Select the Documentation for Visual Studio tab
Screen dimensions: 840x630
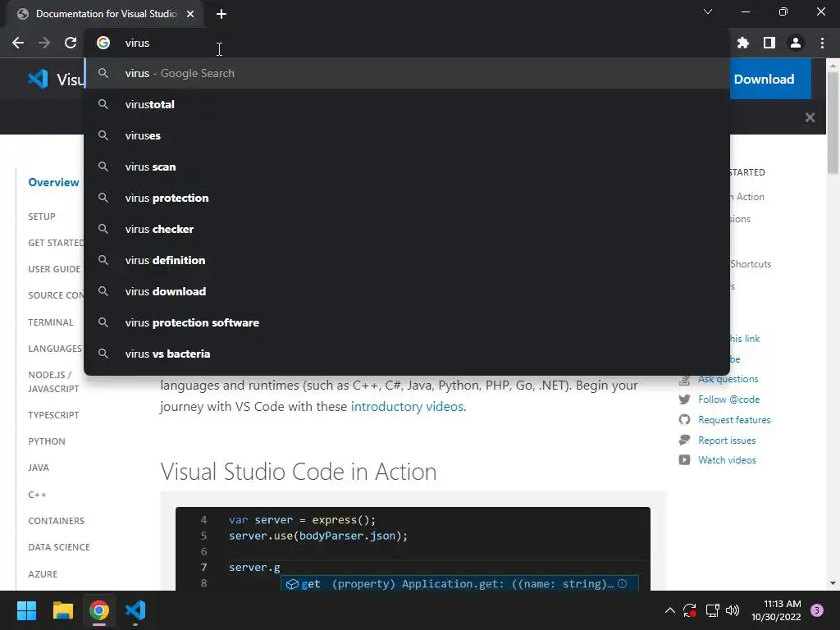pos(106,14)
